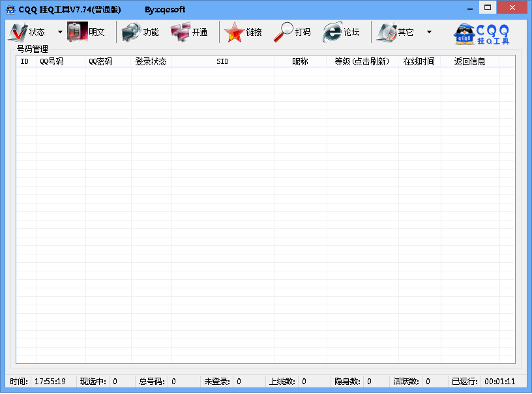The image size is (532, 394).
Task: Open the 论坛 browser icon
Action: click(332, 32)
